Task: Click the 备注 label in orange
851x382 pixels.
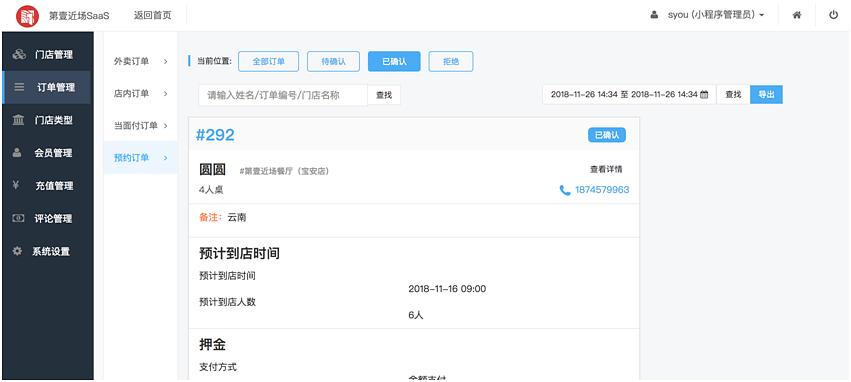Action: [x=211, y=217]
